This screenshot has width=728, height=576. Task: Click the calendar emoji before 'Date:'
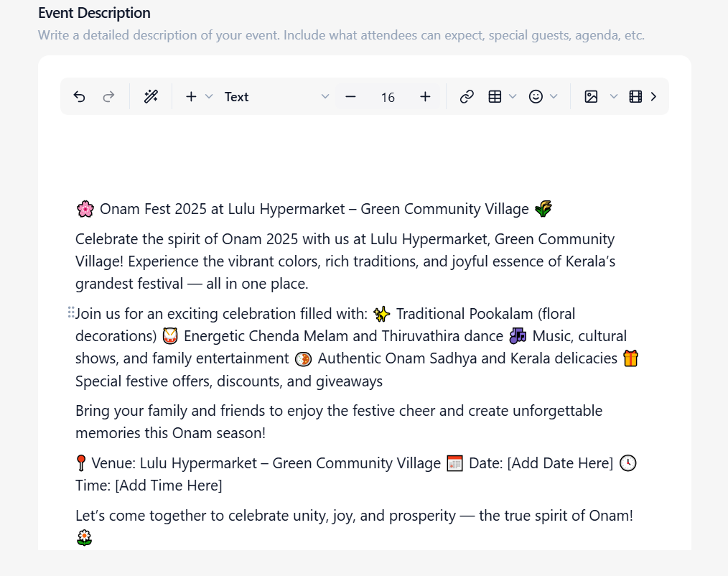(454, 463)
